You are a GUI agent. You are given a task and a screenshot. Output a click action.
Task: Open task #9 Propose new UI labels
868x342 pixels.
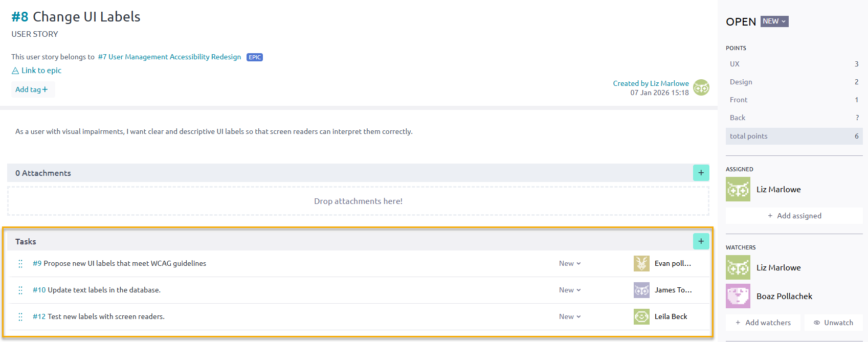[x=120, y=263]
